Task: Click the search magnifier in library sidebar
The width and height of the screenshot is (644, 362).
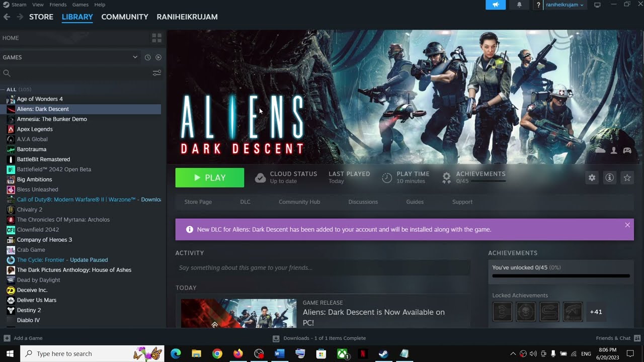Action: click(x=7, y=73)
